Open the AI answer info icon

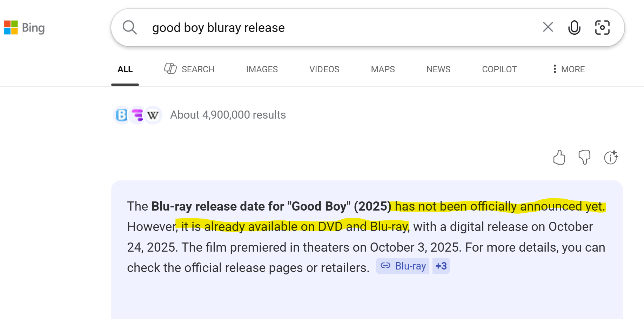coord(611,157)
